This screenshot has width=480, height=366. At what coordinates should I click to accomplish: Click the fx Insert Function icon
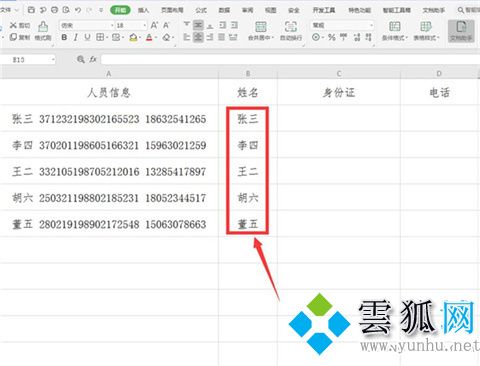(x=93, y=59)
